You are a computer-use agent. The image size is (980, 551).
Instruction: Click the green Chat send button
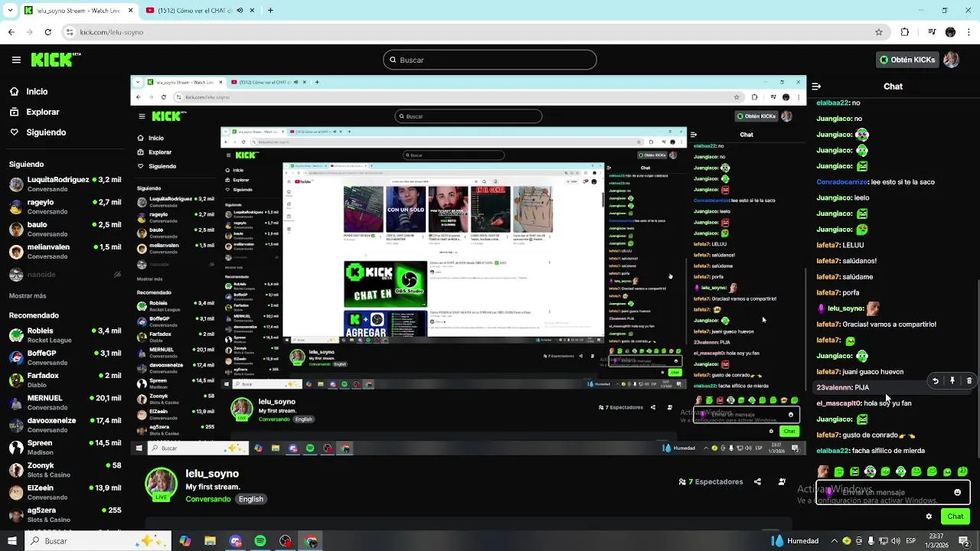pos(955,517)
